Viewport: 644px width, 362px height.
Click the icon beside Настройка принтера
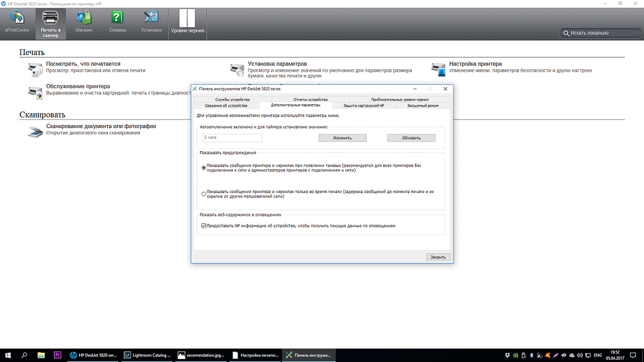point(438,69)
